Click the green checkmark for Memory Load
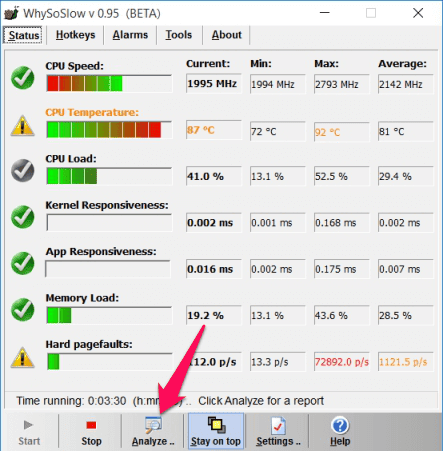 point(22,310)
